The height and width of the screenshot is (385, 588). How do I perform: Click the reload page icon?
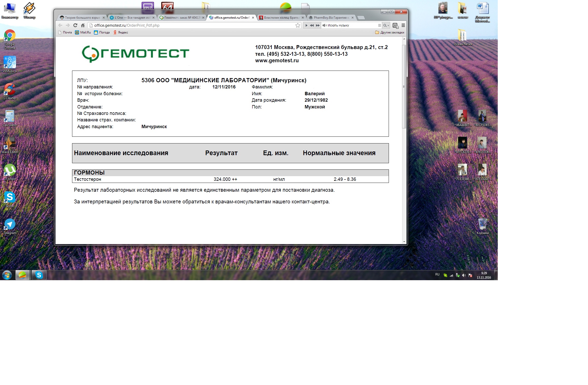tap(75, 25)
